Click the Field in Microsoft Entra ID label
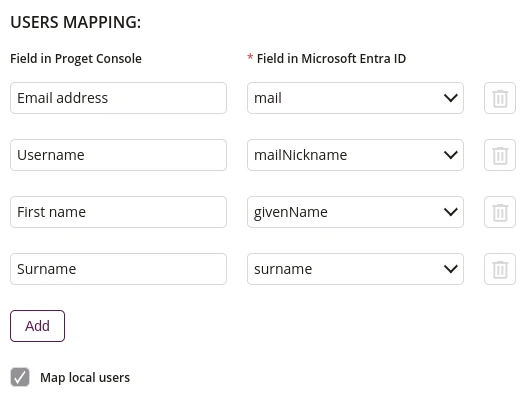This screenshot has width=526, height=407. (x=331, y=58)
